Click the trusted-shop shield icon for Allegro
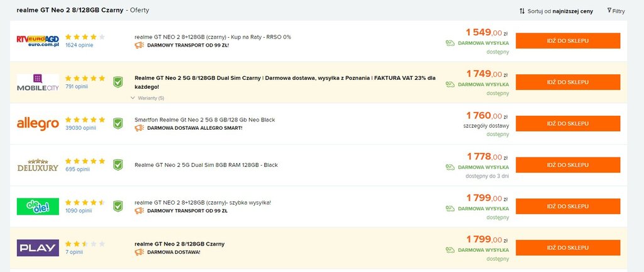This screenshot has width=644, height=272. pyautogui.click(x=118, y=123)
